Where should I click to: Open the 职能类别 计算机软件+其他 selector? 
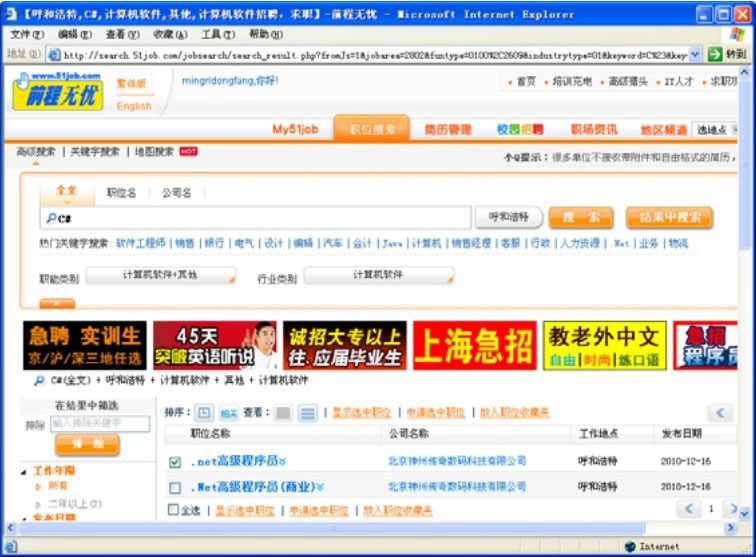tap(161, 275)
